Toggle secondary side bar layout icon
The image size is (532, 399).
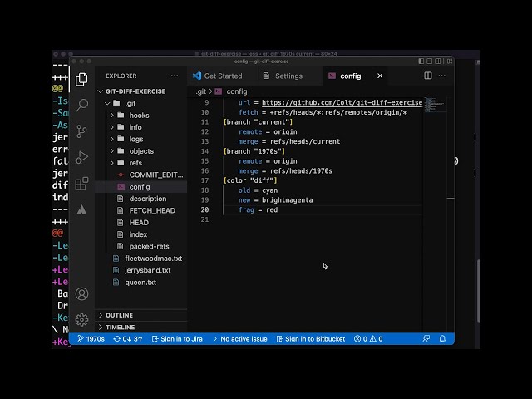pyautogui.click(x=438, y=61)
